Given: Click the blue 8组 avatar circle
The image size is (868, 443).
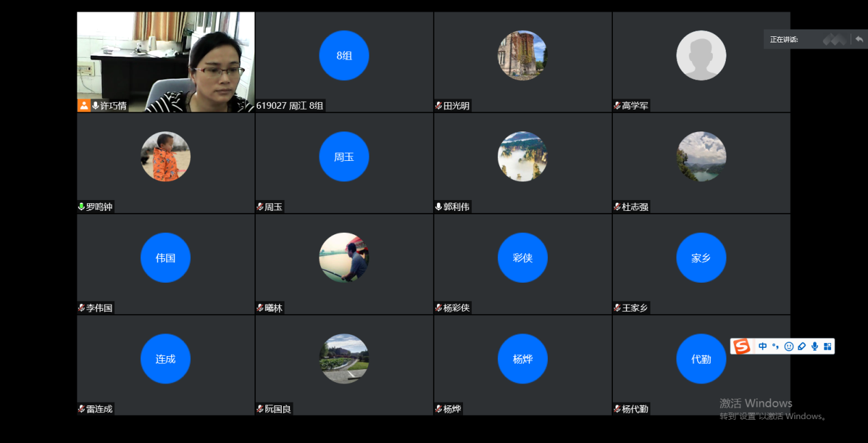Looking at the screenshot, I should (x=344, y=55).
